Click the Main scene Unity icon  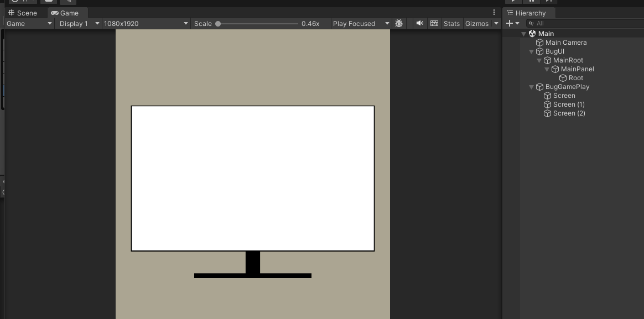coord(532,34)
